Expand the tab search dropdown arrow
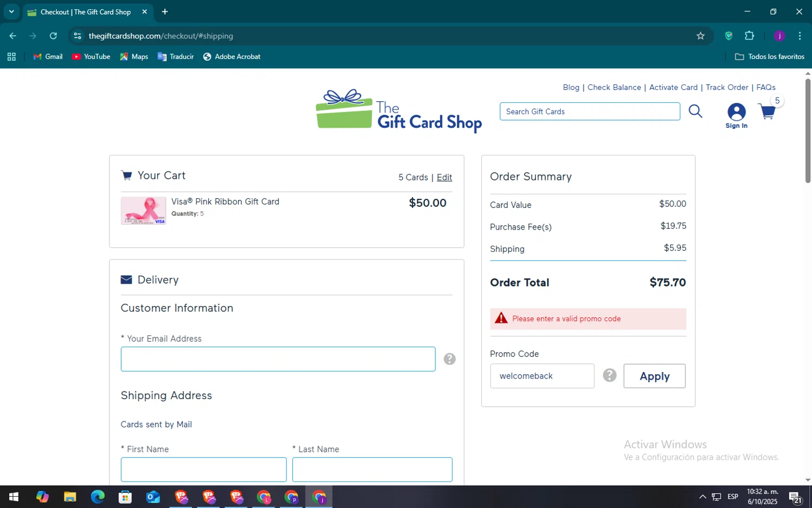 [x=11, y=11]
